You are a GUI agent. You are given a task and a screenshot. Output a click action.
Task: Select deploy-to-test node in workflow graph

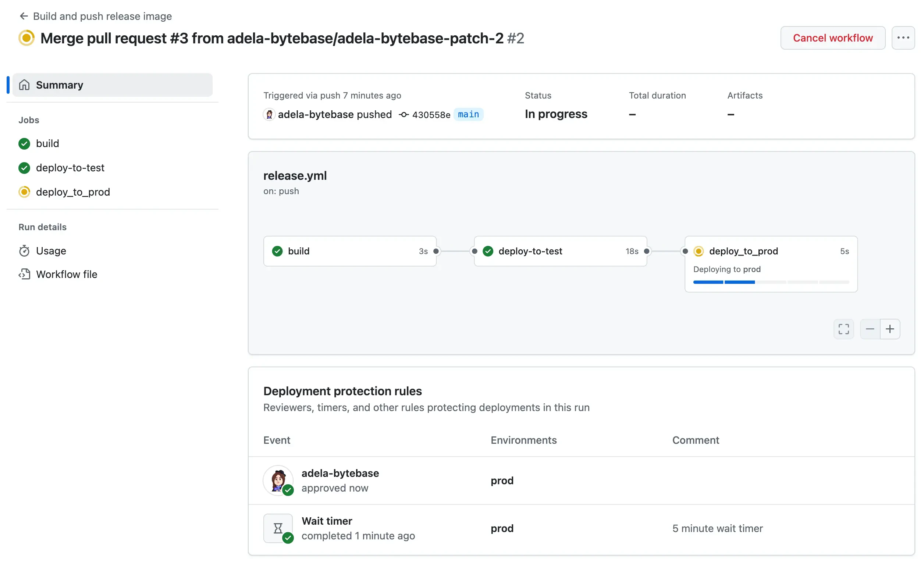560,251
